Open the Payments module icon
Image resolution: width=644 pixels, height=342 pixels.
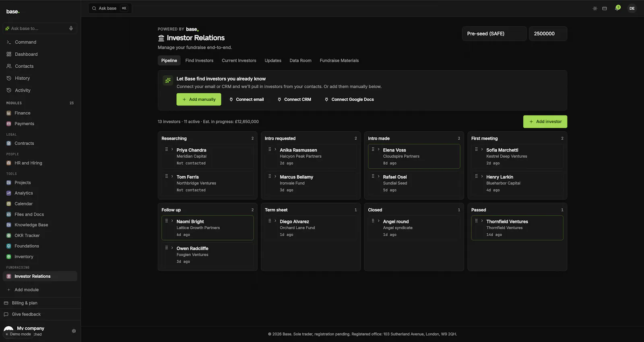tap(9, 124)
